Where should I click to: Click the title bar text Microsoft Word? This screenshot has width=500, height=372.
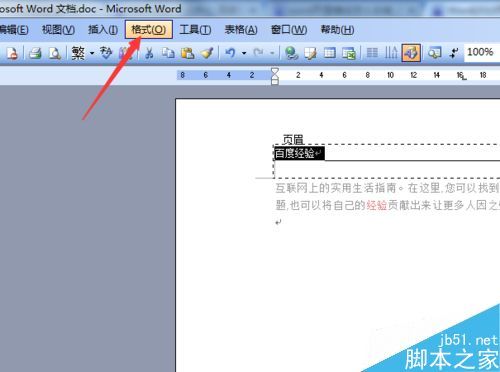[x=144, y=9]
